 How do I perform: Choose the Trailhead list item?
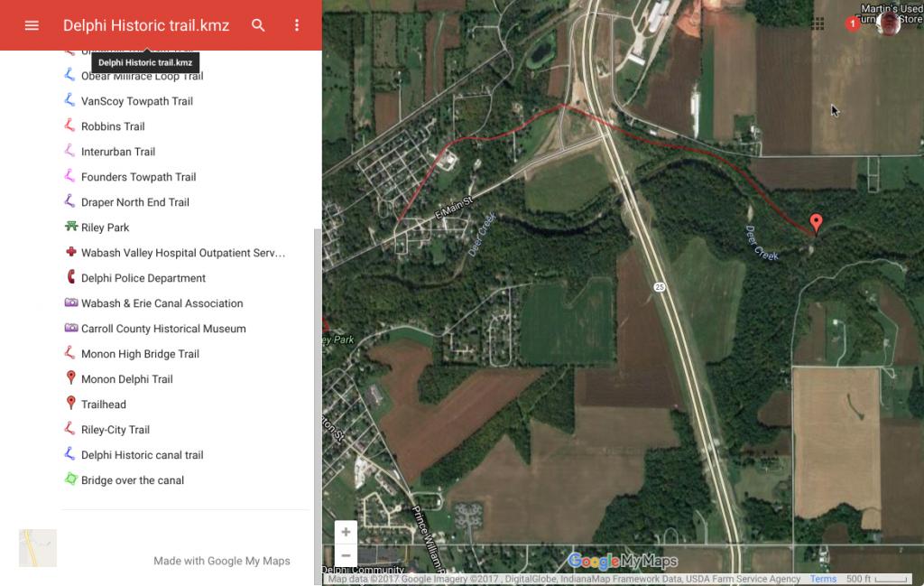[x=103, y=405]
